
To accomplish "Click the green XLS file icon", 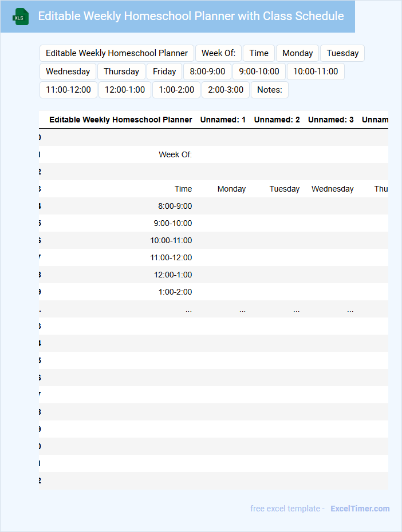I will point(21,17).
